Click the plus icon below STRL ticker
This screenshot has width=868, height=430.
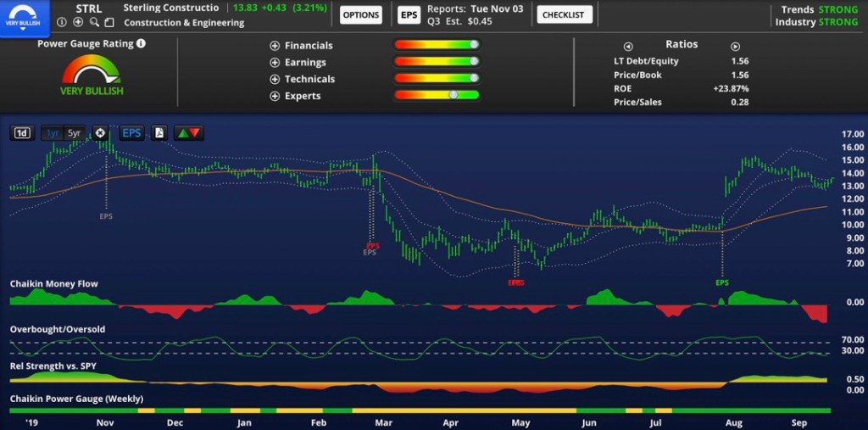pos(78,22)
